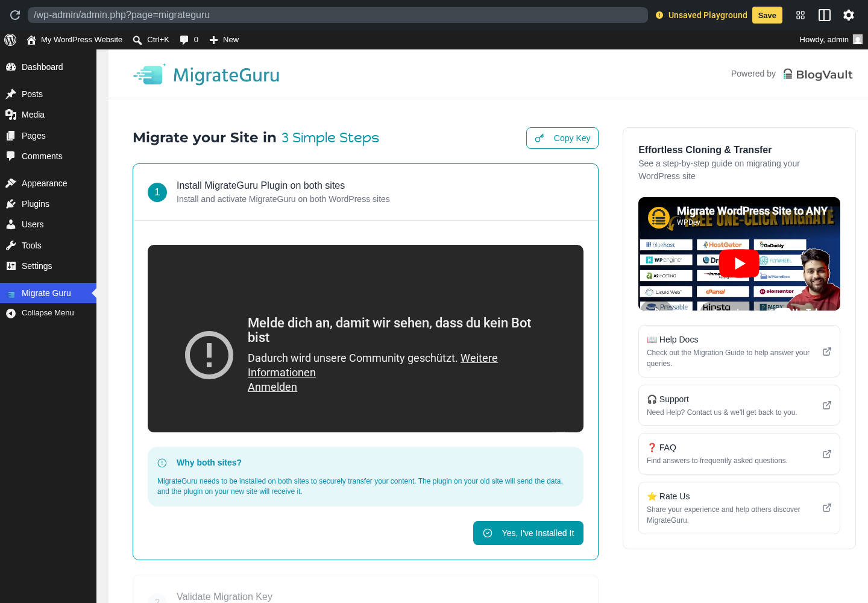This screenshot has width=868, height=603.
Task: Click the Plugins plug icon
Action: tap(11, 204)
